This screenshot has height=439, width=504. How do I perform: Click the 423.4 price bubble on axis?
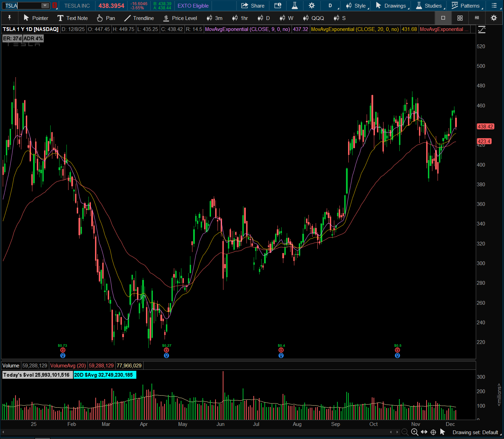(x=484, y=141)
